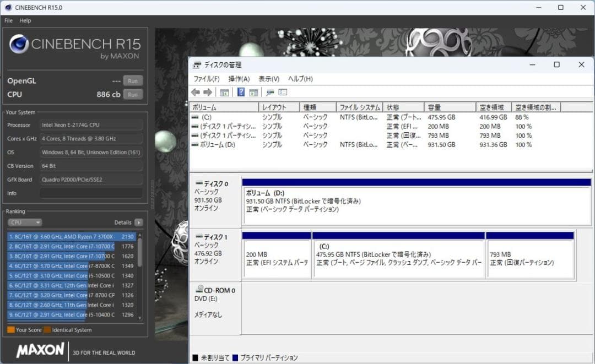595x364 pixels.
Task: Click the ディスク 0 disk icon
Action: [x=199, y=183]
